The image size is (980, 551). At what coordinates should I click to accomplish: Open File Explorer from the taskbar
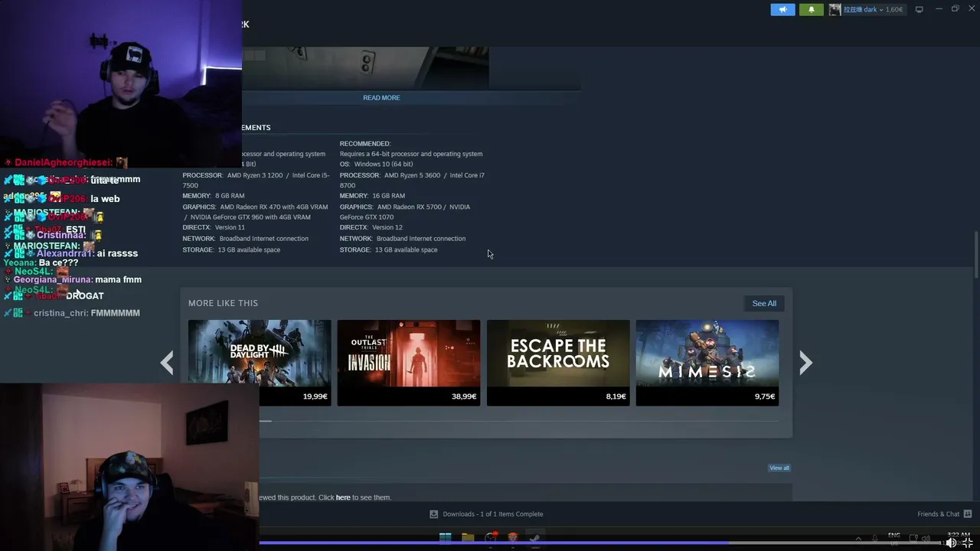pyautogui.click(x=468, y=537)
